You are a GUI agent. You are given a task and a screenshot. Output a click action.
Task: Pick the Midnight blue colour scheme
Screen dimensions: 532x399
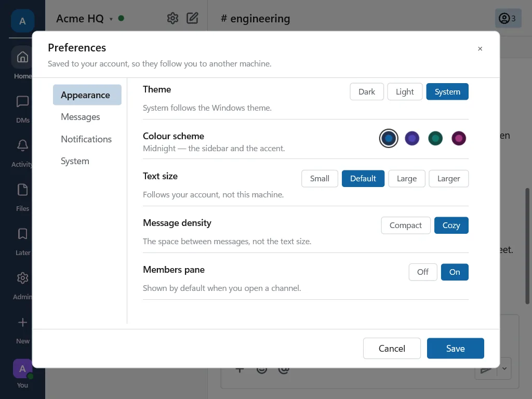(x=389, y=138)
